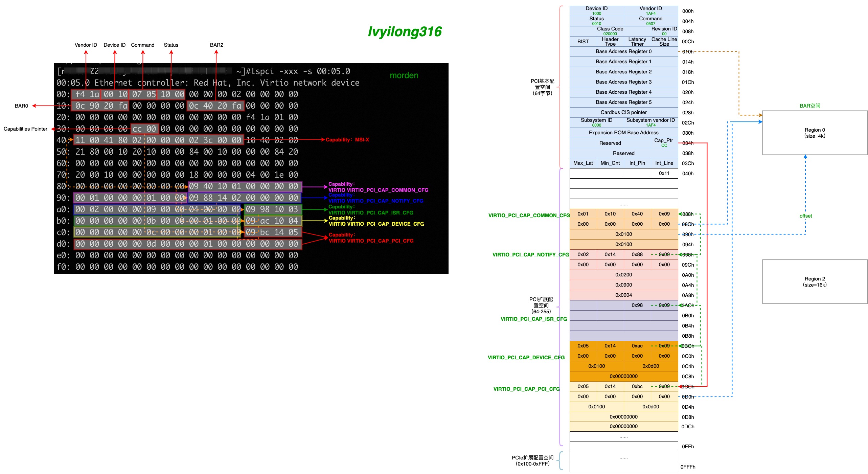The image size is (868, 474).
Task: Click the 'Capabilities Pointer' annotation label
Action: pyautogui.click(x=25, y=129)
